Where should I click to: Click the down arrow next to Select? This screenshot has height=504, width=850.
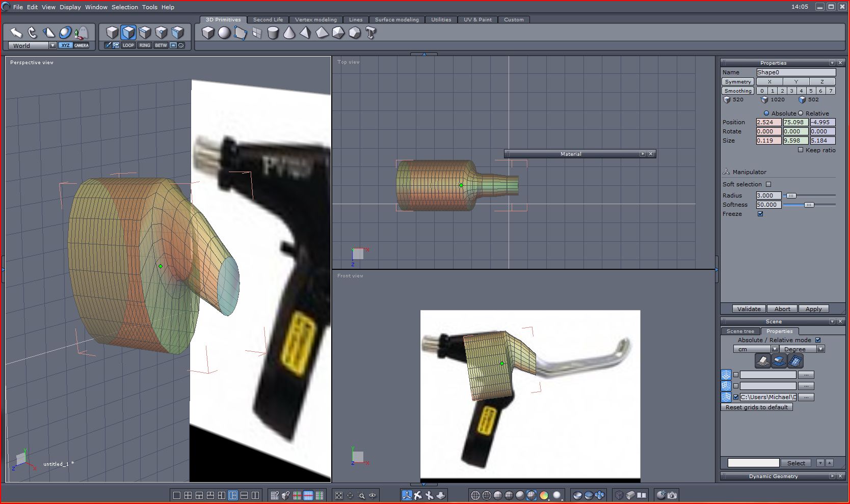(820, 463)
